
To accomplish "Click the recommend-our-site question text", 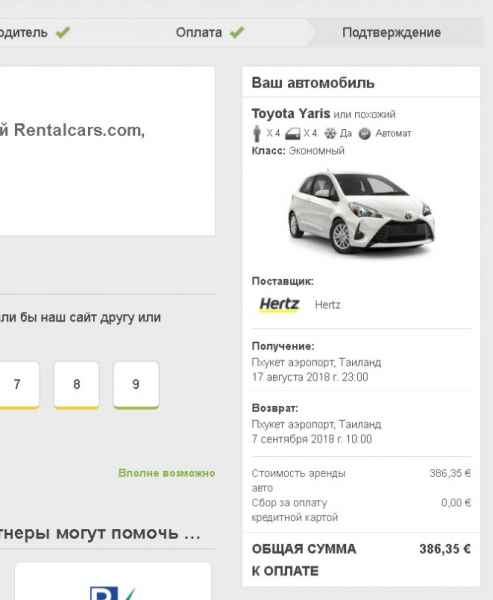I will [x=80, y=318].
